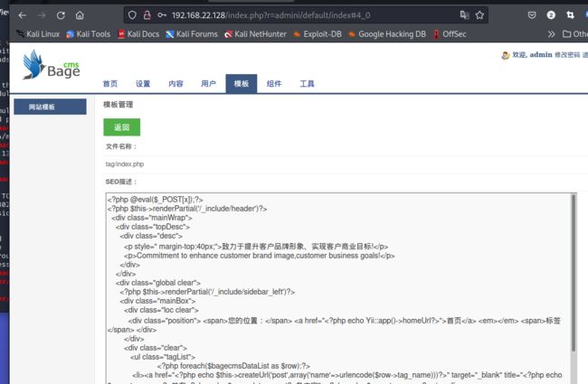Click the textarea vertical scrollbar

coord(574,273)
